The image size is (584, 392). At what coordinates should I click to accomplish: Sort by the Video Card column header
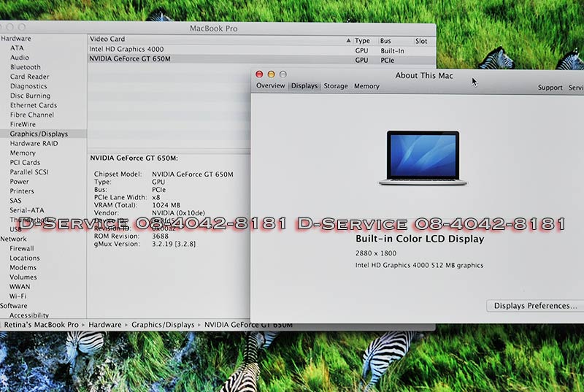[107, 39]
